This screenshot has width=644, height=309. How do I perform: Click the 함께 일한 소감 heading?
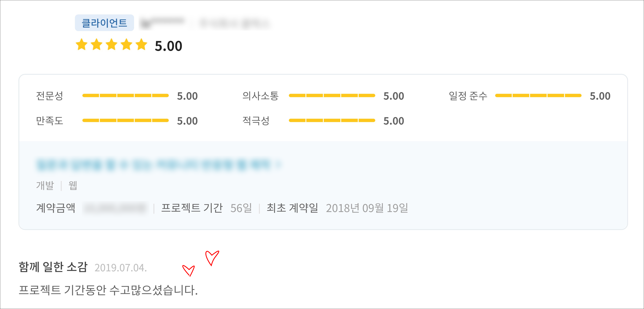(53, 267)
